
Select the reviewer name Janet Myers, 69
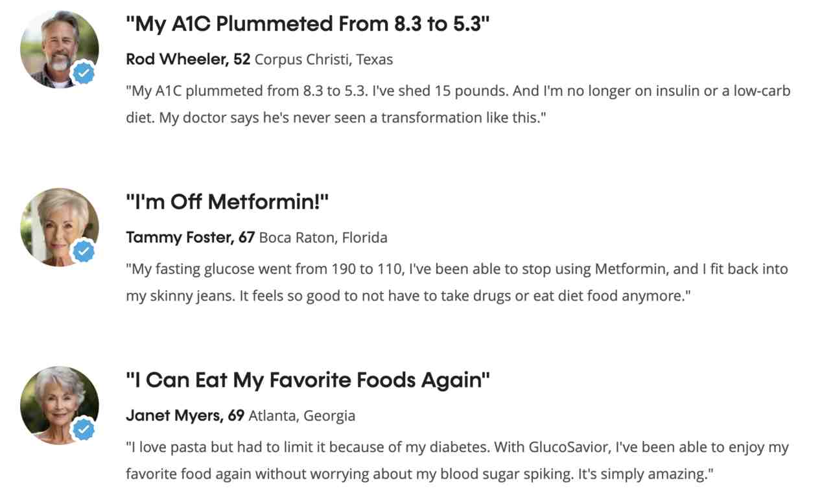pos(185,415)
